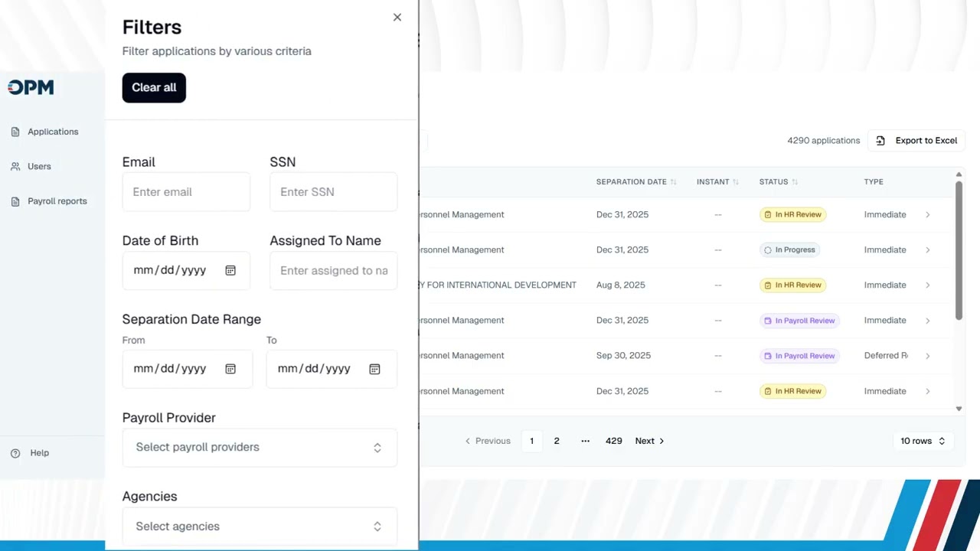Go to page 2

(557, 442)
